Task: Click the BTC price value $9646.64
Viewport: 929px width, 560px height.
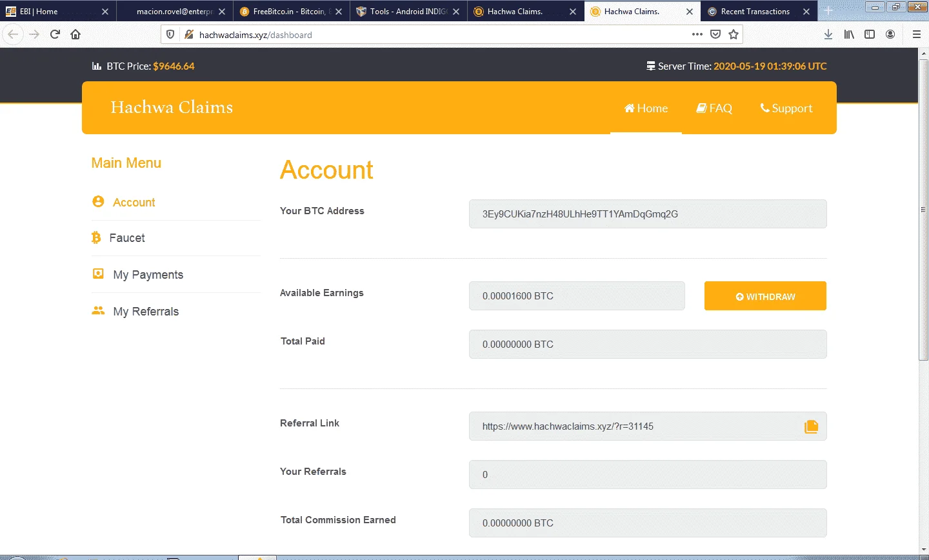Action: click(x=174, y=66)
